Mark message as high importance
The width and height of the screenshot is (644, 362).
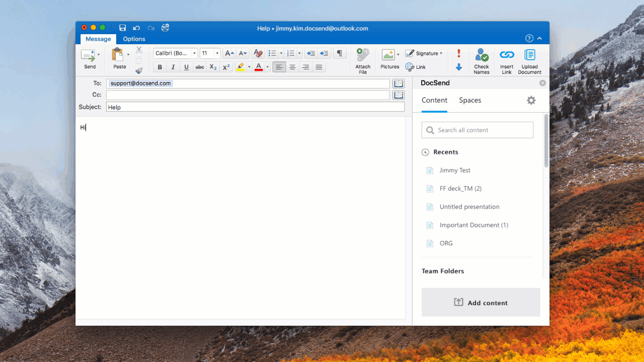coord(459,53)
